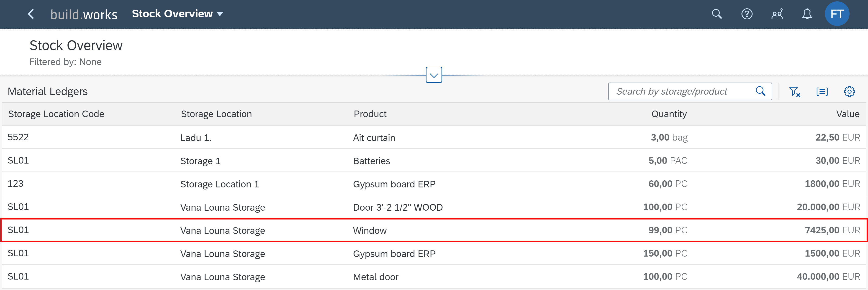This screenshot has width=868, height=290.
Task: Select the Storage 1 location cell
Action: (200, 161)
